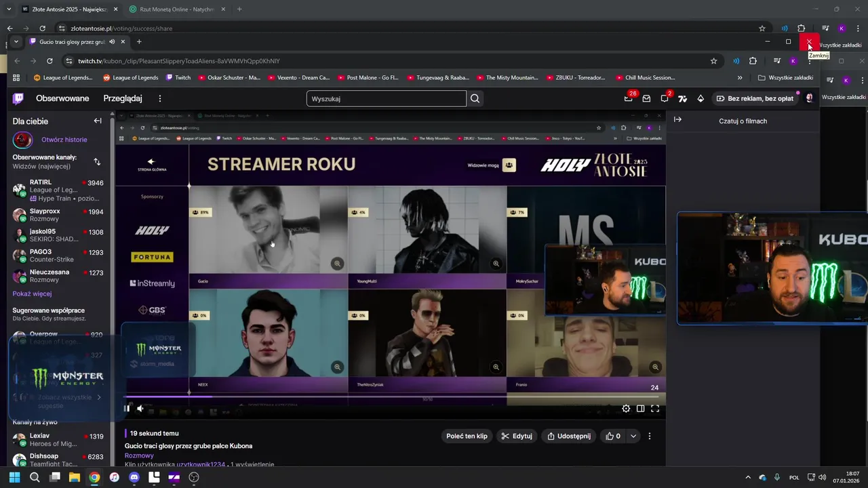Click Bez reklam, bez opłat button
868x488 pixels.
[x=755, y=98]
